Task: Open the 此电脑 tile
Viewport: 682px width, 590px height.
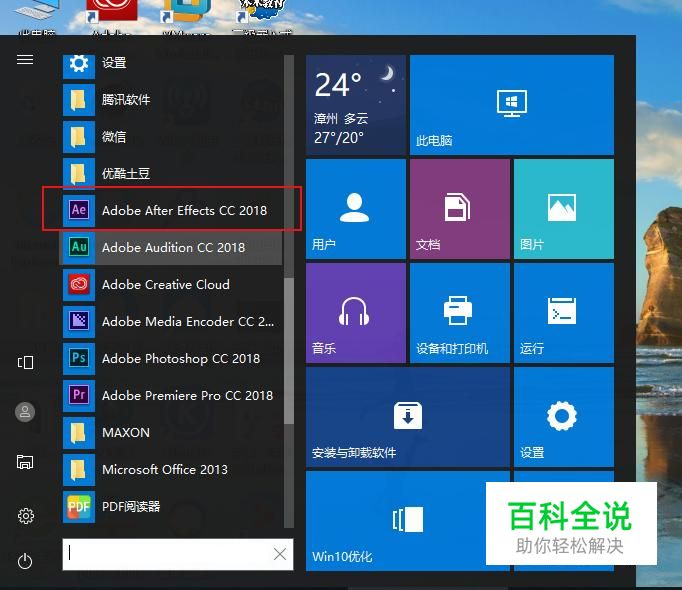Action: [512, 104]
